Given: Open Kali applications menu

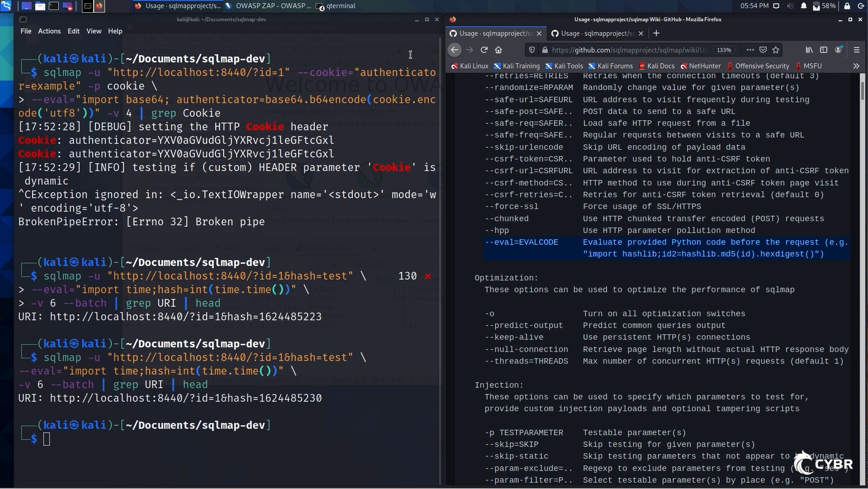Looking at the screenshot, I should 6,6.
